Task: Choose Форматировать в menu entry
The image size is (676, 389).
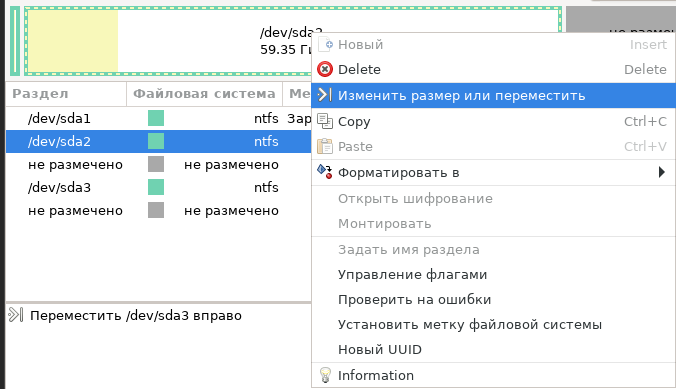Action: (x=493, y=173)
